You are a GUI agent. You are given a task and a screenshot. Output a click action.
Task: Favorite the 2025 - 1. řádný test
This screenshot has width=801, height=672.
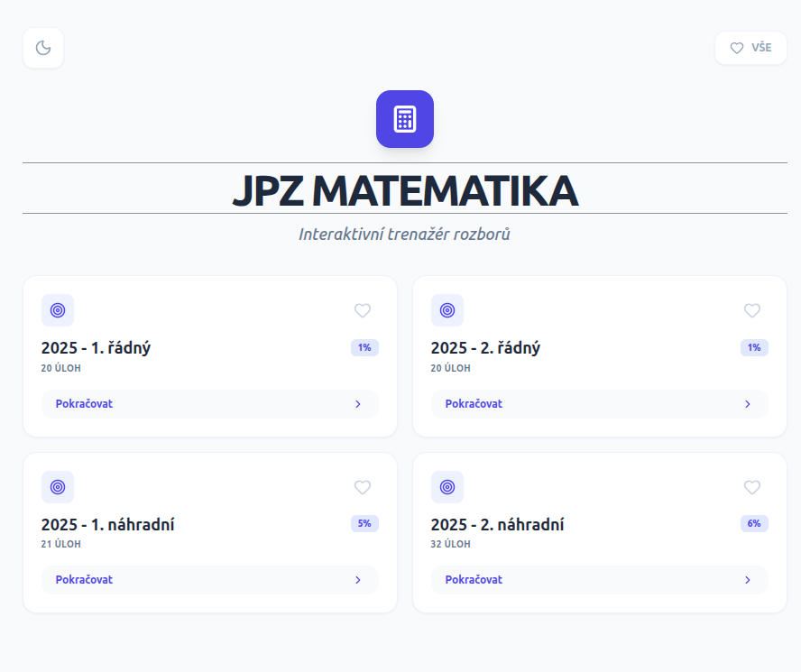[x=363, y=310]
